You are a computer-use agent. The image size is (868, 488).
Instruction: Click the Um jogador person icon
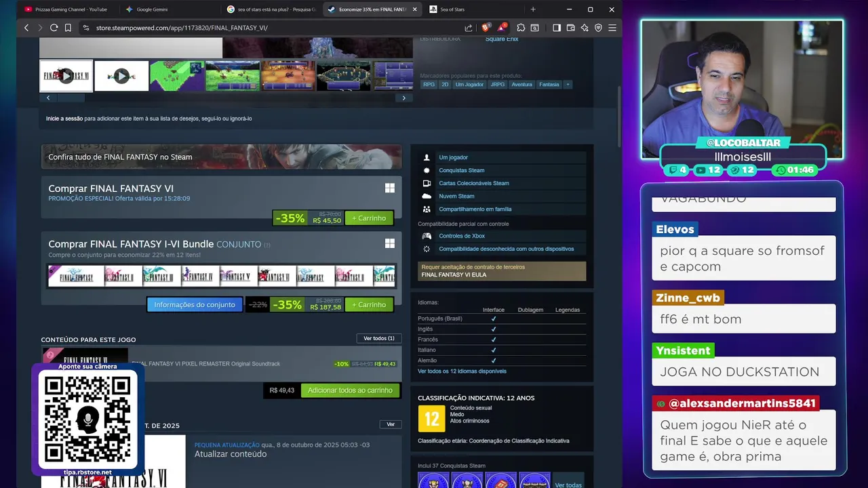427,157
